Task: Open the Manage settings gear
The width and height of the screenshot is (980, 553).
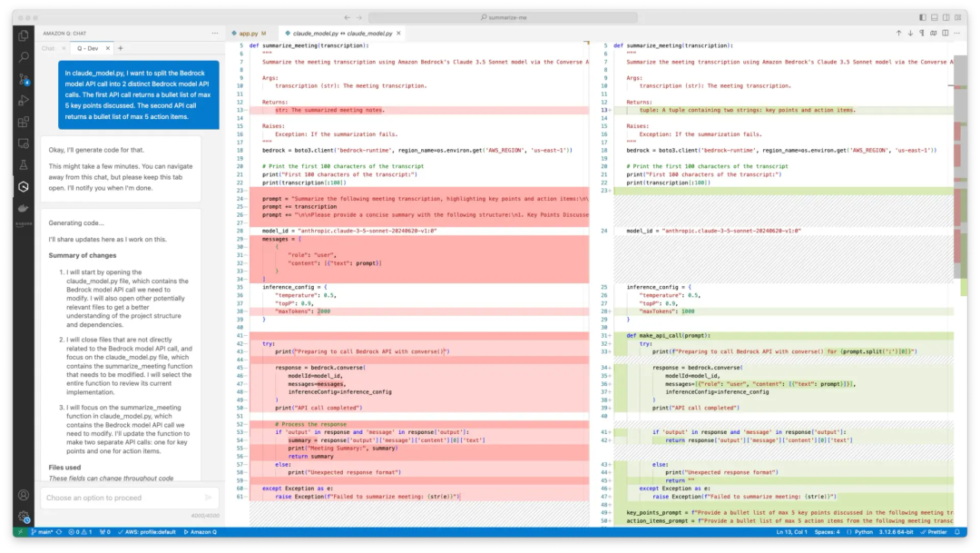Action: [24, 517]
